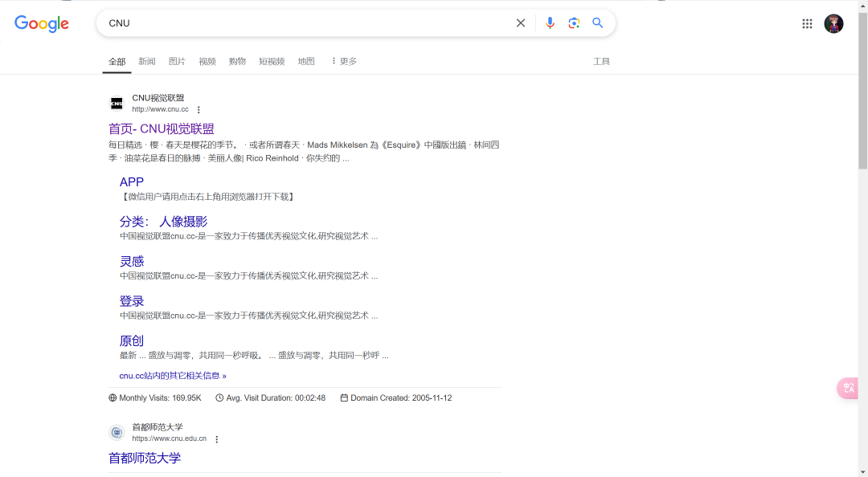Viewport: 868px width, 477px height.
Task: Open Google Lens image search
Action: (x=574, y=23)
